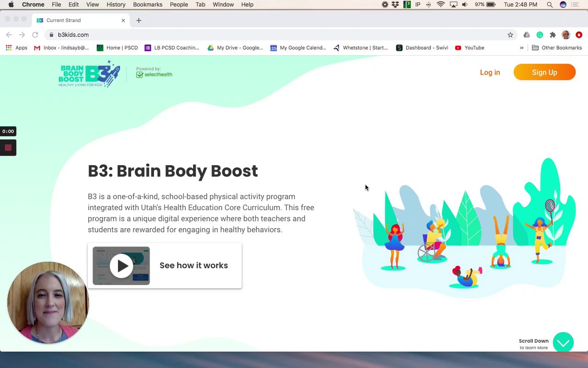Viewport: 588px width, 368px height.
Task: Open Notification Center
Action: [575, 5]
